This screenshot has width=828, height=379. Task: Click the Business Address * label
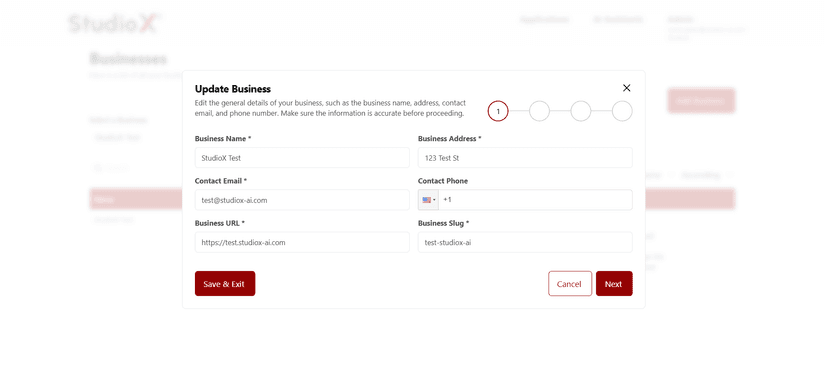[449, 139]
